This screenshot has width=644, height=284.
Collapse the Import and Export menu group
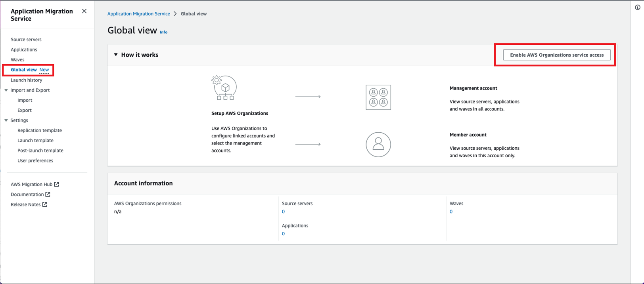(x=6, y=90)
